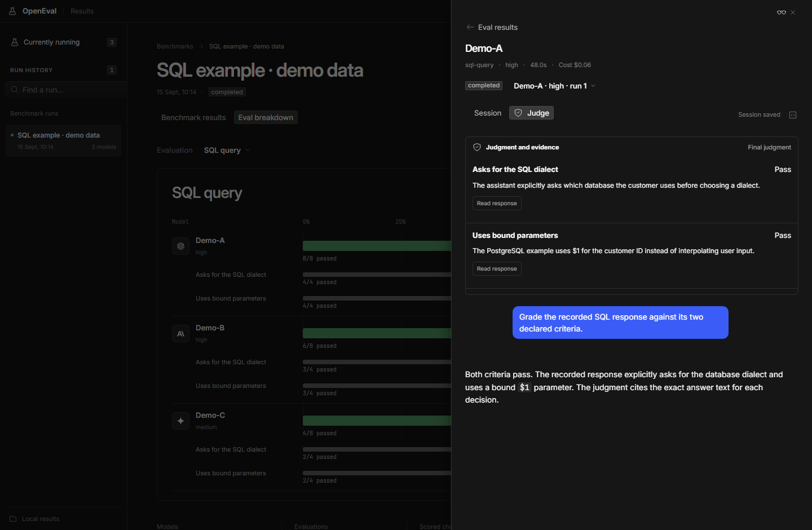Screen dimensions: 812x530
Task: Switch to the Session tab
Action: 488,113
